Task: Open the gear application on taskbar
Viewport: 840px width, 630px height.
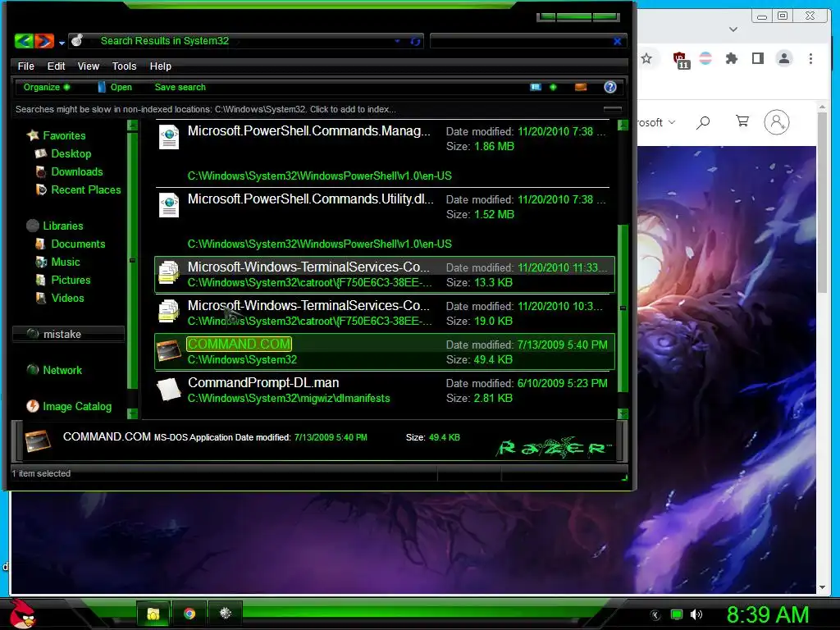Action: click(x=226, y=614)
